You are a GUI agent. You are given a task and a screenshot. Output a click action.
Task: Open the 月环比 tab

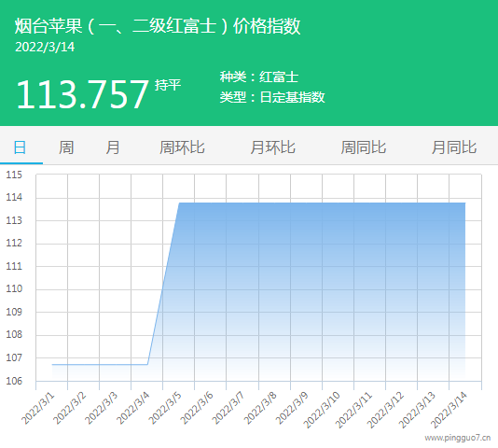pyautogui.click(x=273, y=147)
